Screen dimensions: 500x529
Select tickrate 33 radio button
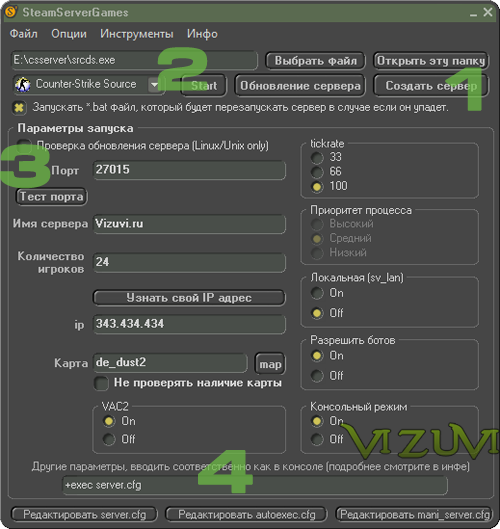click(317, 157)
